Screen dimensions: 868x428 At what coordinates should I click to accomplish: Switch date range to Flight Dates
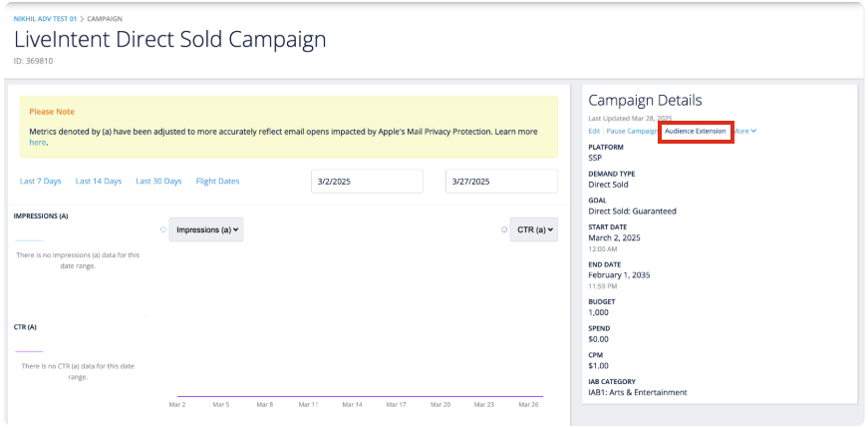click(x=218, y=181)
